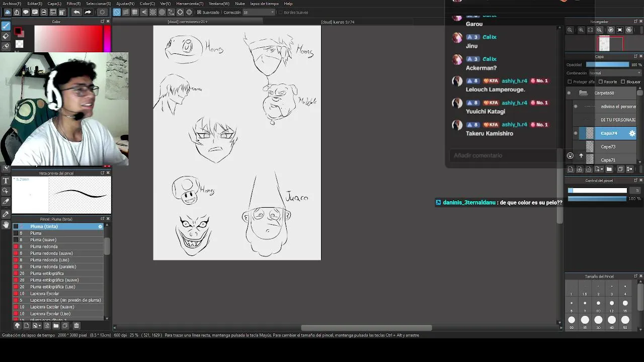This screenshot has width=644, height=362.
Task: Delete brush with the trash icon
Action: [x=76, y=326]
